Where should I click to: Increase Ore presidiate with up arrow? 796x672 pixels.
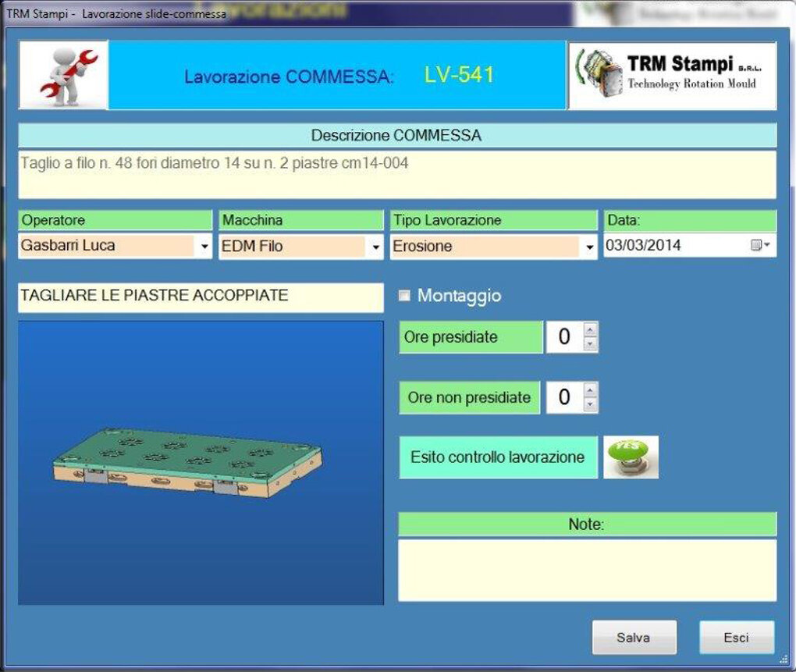(590, 330)
